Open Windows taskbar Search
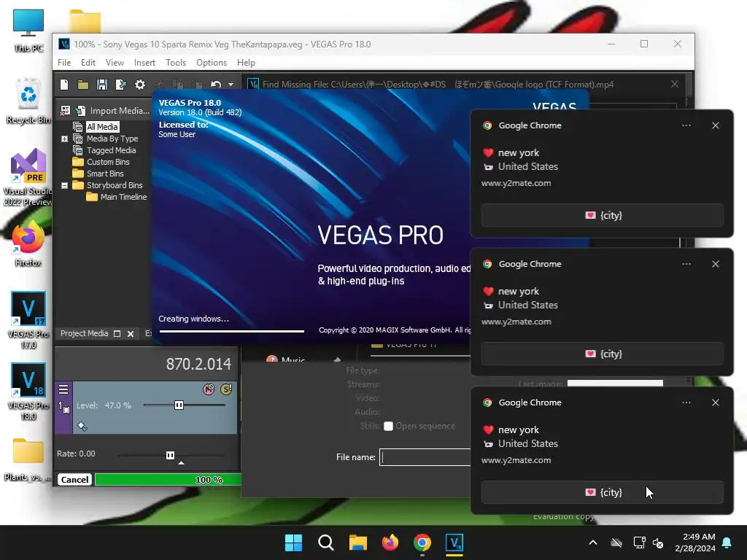Screen dimensions: 747x560 pos(326,542)
